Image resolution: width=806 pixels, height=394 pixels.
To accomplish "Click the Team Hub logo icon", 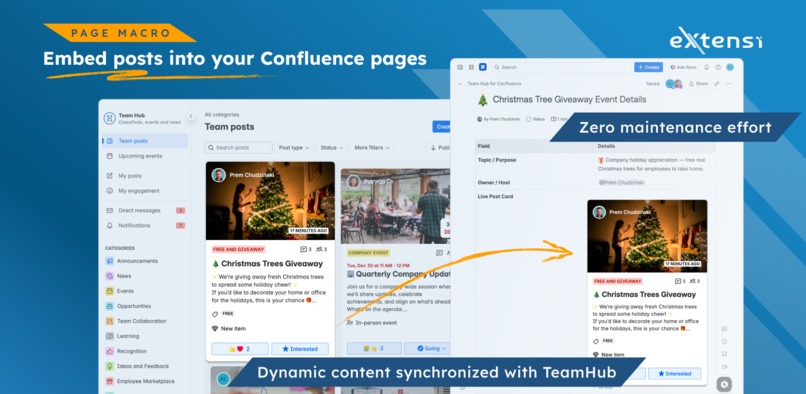I will (109, 118).
